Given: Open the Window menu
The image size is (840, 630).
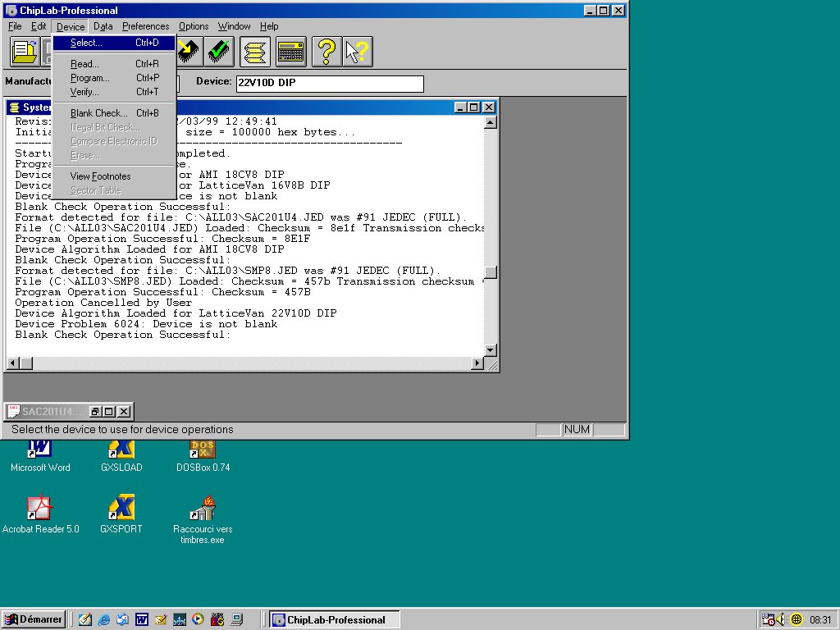Looking at the screenshot, I should click(234, 26).
